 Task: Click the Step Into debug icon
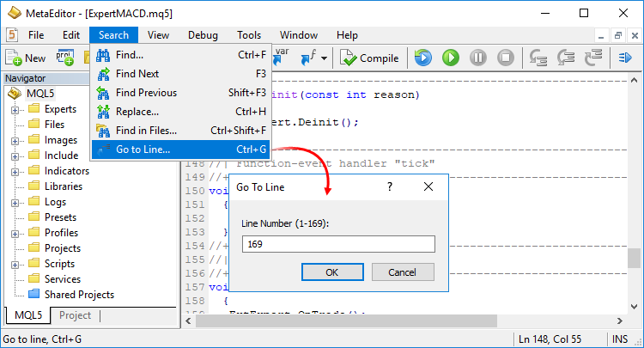coord(538,58)
